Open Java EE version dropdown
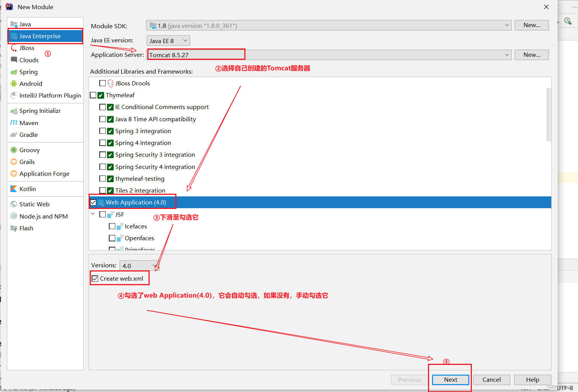The width and height of the screenshot is (578, 392). (x=168, y=40)
